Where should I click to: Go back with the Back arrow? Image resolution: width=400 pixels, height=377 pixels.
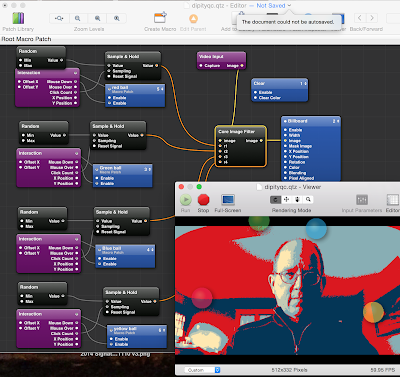point(360,18)
